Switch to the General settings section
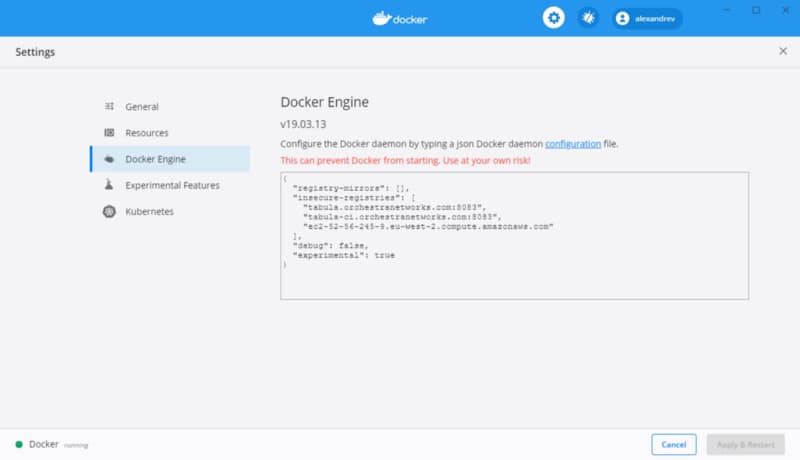Image resolution: width=800 pixels, height=460 pixels. click(x=142, y=107)
